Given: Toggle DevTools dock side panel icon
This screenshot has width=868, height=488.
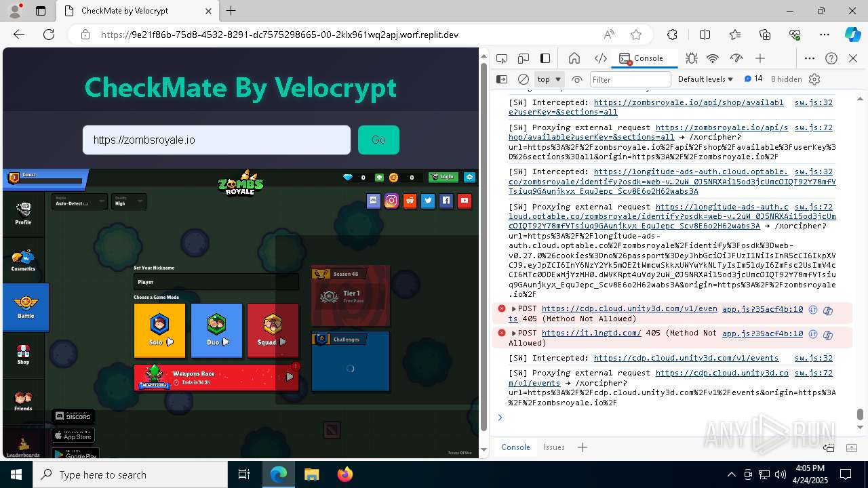Looking at the screenshot, I should 545,59.
